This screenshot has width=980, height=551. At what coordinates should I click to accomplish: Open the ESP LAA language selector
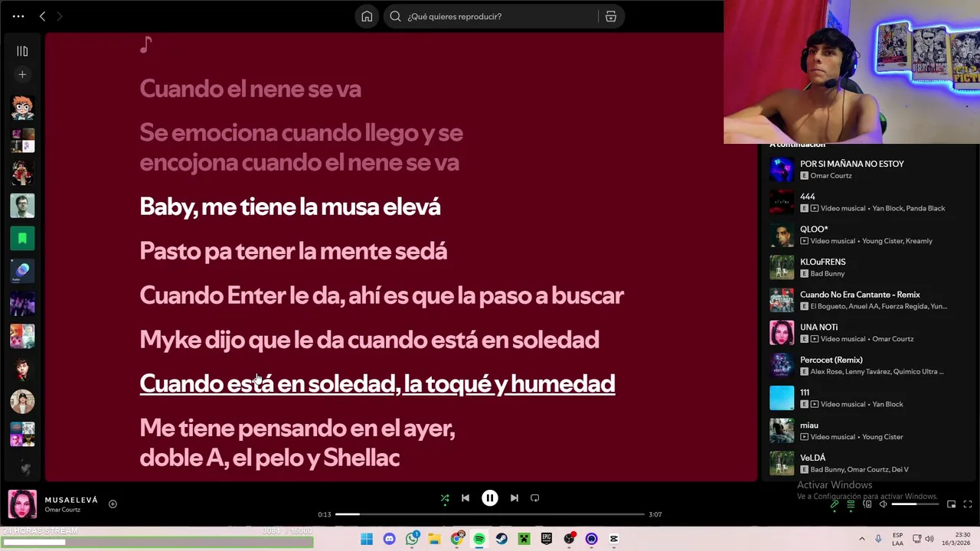pyautogui.click(x=897, y=539)
